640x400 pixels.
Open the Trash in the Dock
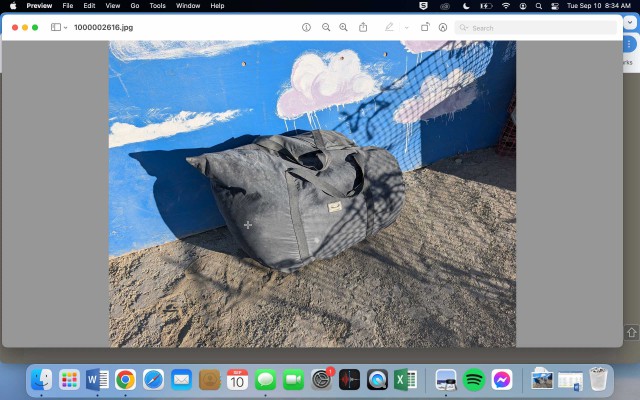click(598, 379)
